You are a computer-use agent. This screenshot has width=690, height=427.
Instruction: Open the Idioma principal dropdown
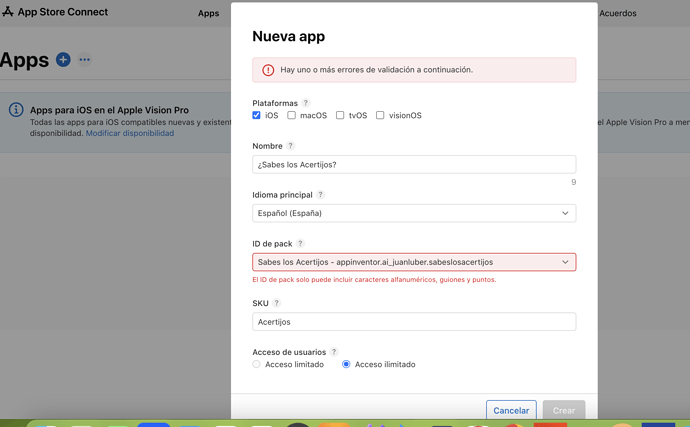[413, 213]
